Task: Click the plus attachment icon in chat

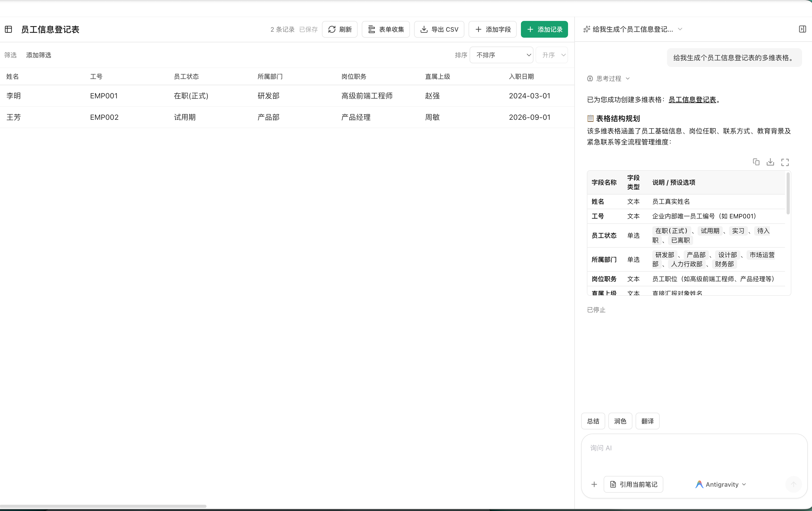Action: pyautogui.click(x=594, y=484)
